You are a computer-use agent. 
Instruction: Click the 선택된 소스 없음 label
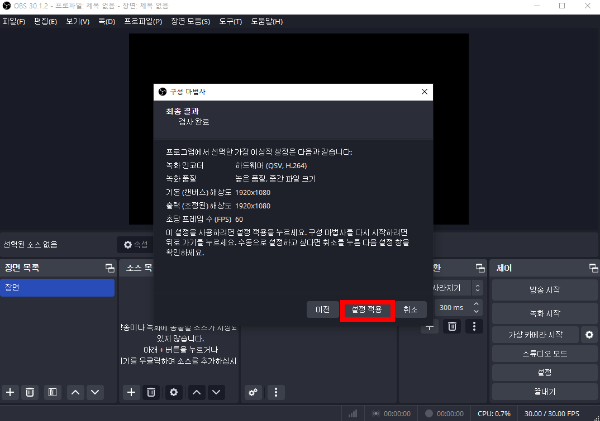coord(30,245)
